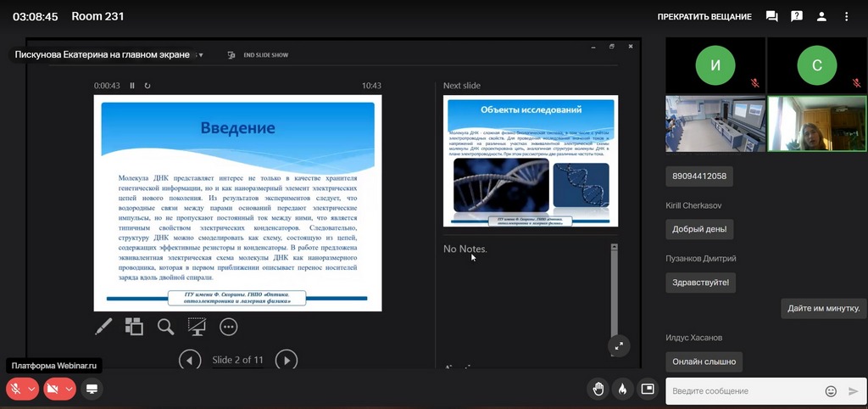
Task: Click chat message Дайте им минутку.
Action: pos(824,308)
